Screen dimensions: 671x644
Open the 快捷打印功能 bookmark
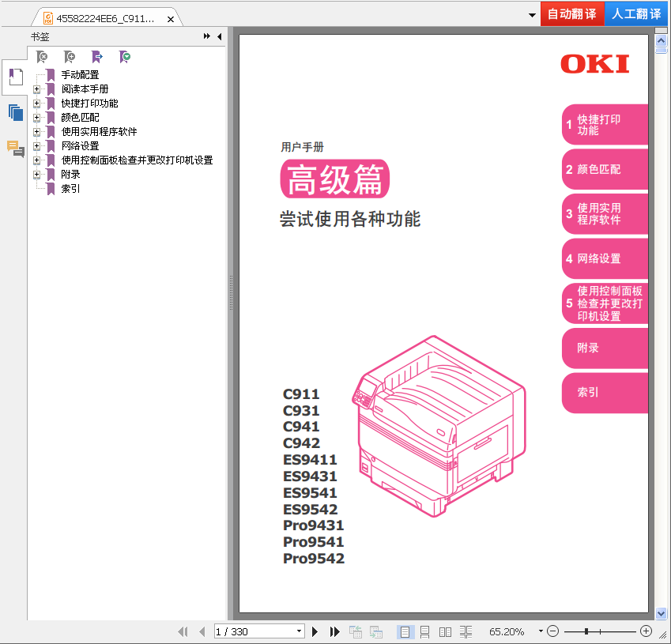(x=89, y=104)
